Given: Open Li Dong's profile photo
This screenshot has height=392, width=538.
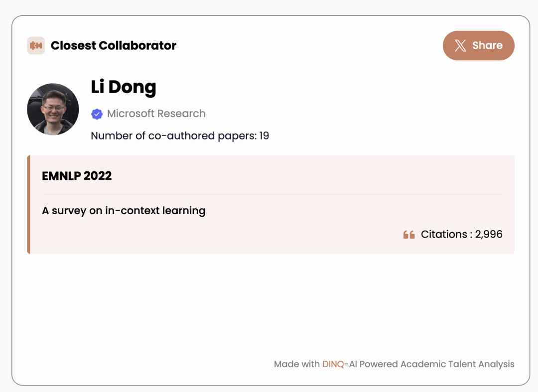Looking at the screenshot, I should click(53, 110).
